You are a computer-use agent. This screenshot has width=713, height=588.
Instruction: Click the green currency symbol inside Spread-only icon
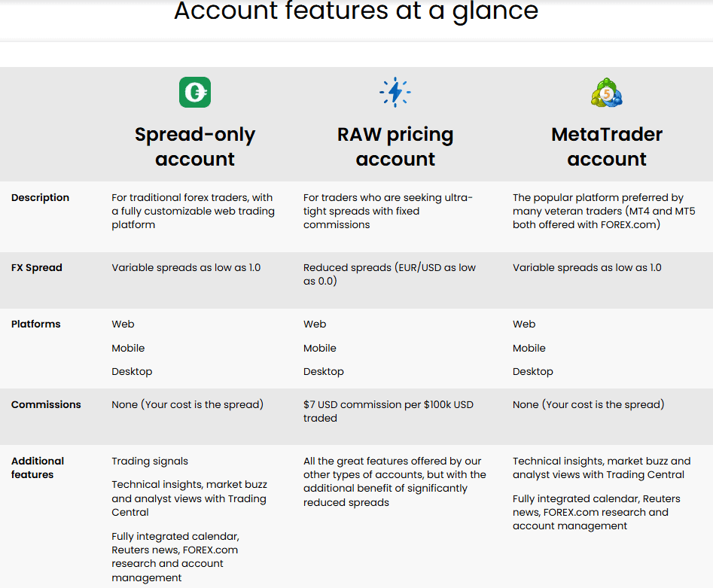[194, 92]
